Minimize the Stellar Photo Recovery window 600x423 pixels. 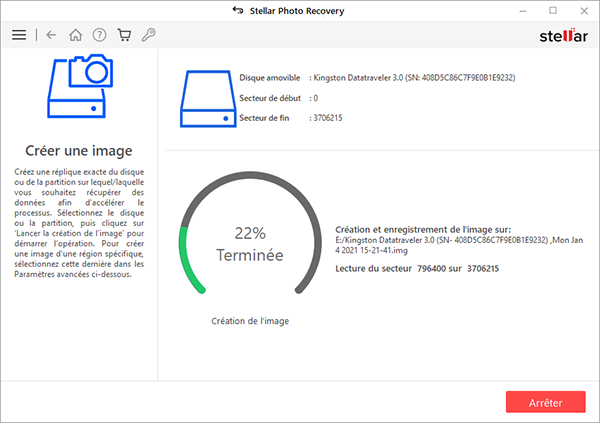(523, 11)
